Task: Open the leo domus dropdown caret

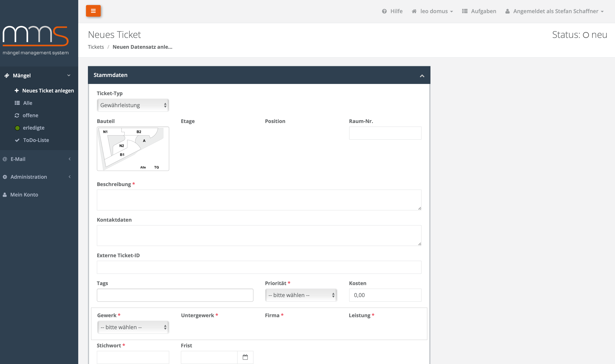Action: [452, 12]
